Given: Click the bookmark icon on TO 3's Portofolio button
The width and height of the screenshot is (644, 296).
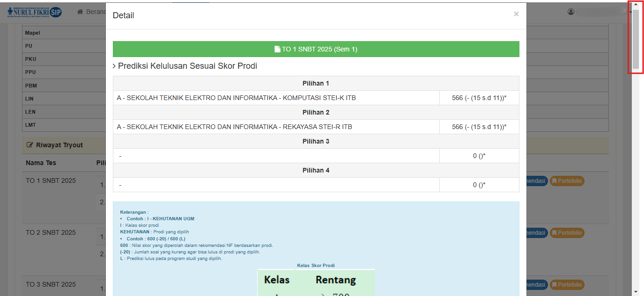Looking at the screenshot, I should point(554,285).
